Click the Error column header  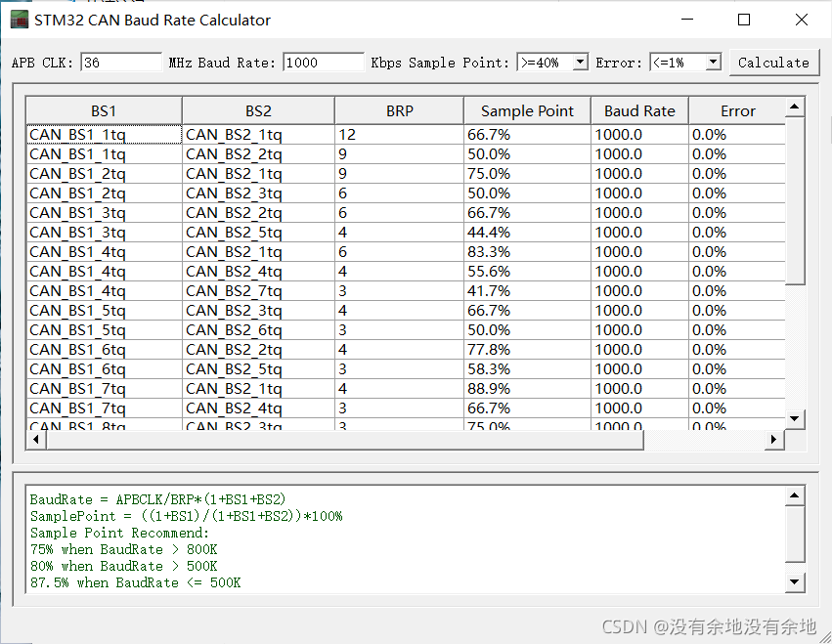pos(737,110)
